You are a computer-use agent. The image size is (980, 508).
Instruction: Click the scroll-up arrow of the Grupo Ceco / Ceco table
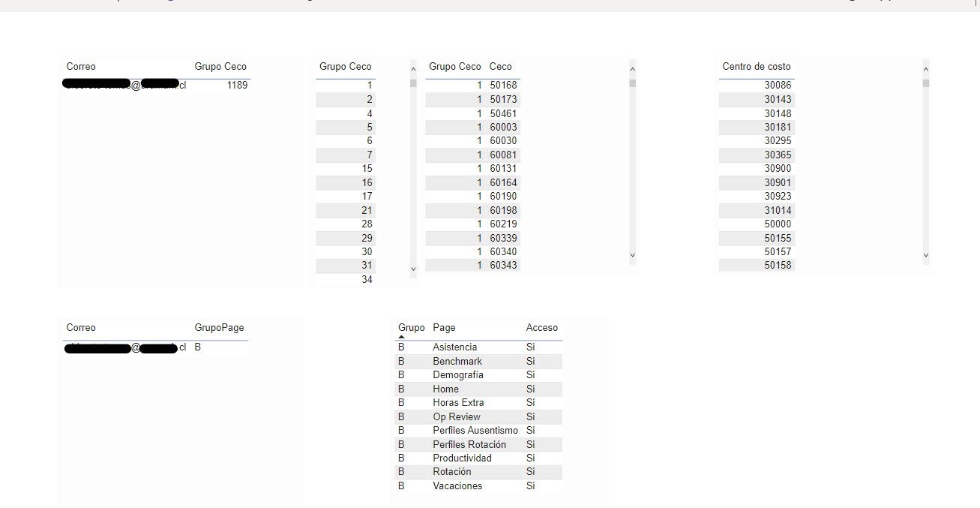click(632, 69)
